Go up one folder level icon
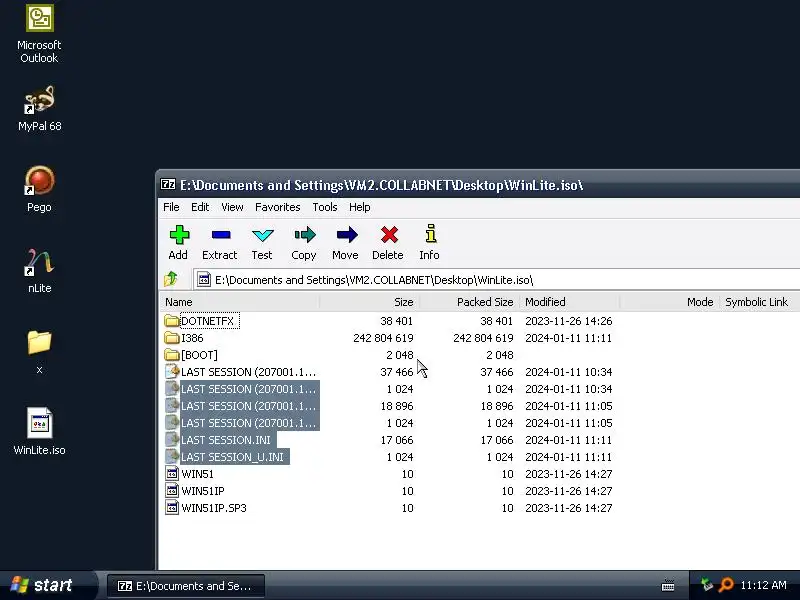The width and height of the screenshot is (800, 600). tap(171, 279)
